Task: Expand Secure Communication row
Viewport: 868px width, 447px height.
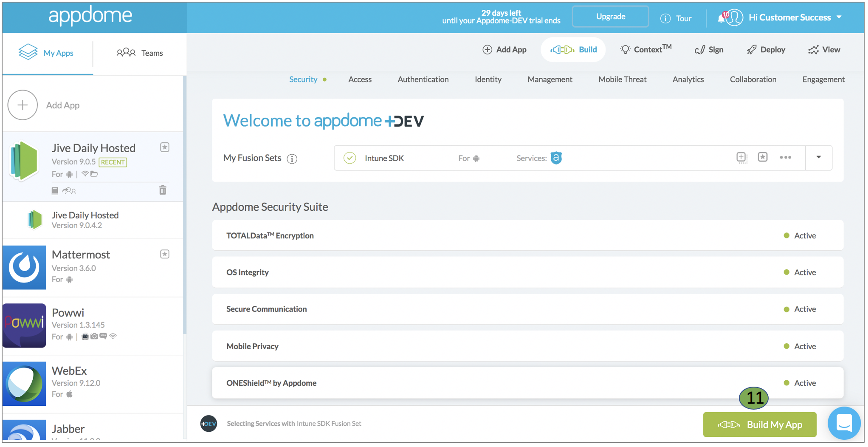Action: click(527, 309)
